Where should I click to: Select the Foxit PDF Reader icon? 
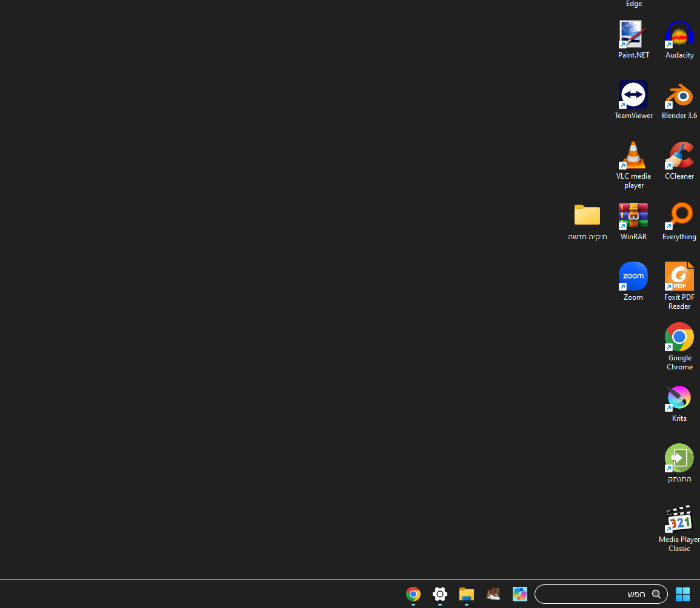click(x=679, y=286)
